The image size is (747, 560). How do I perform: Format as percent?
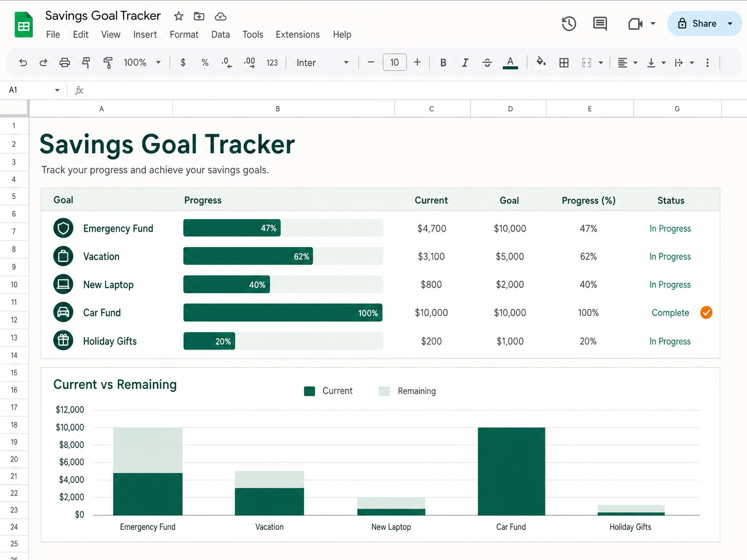coord(205,63)
